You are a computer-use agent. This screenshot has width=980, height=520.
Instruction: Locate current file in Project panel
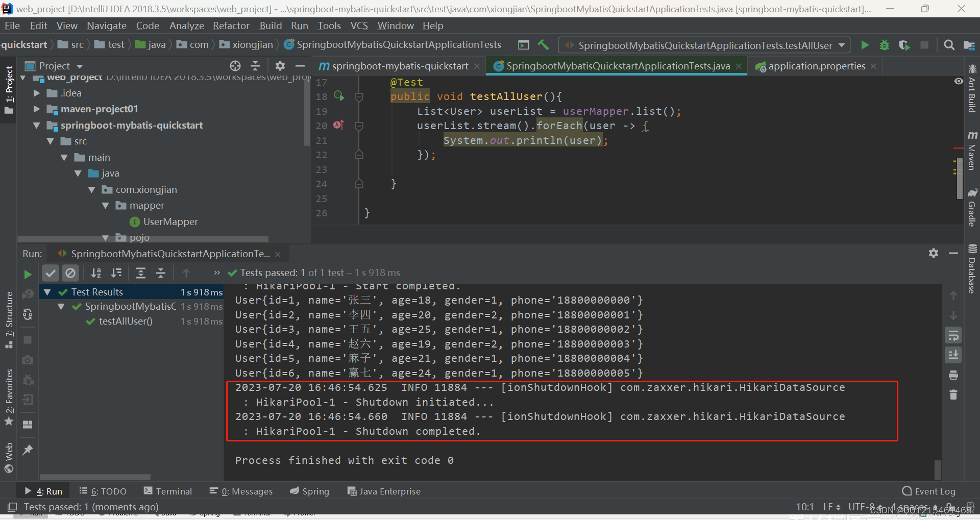tap(235, 66)
